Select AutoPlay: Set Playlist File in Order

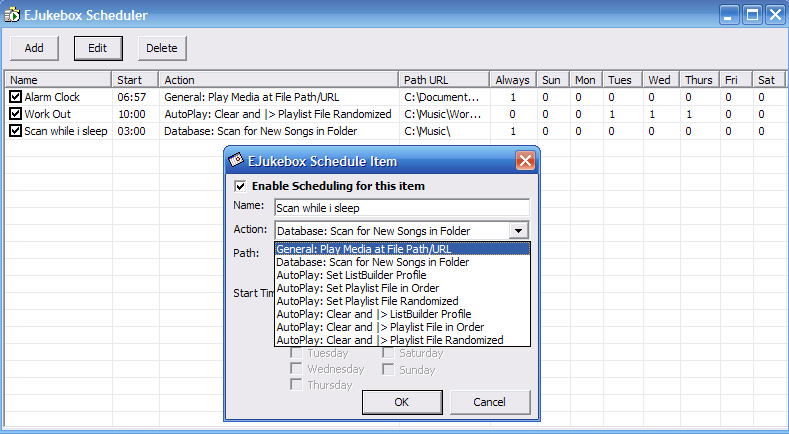pyautogui.click(x=402, y=288)
